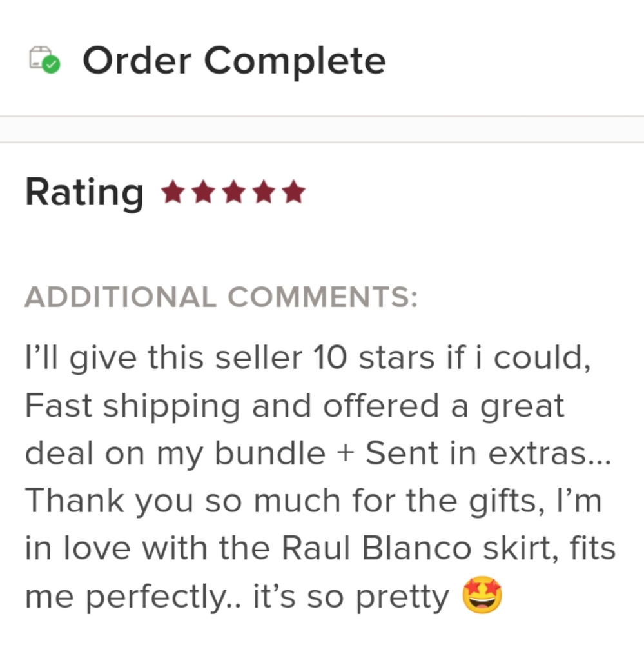
Task: Tap the fourth rating star
Action: pos(264,192)
